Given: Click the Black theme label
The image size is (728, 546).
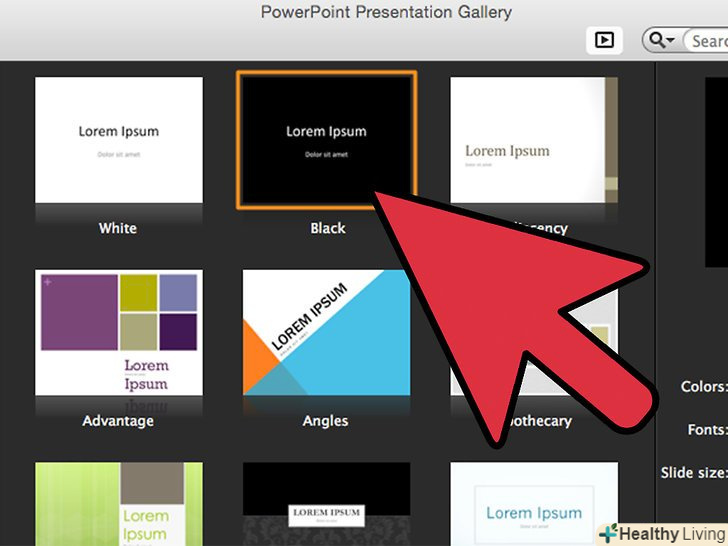Looking at the screenshot, I should pyautogui.click(x=328, y=228).
